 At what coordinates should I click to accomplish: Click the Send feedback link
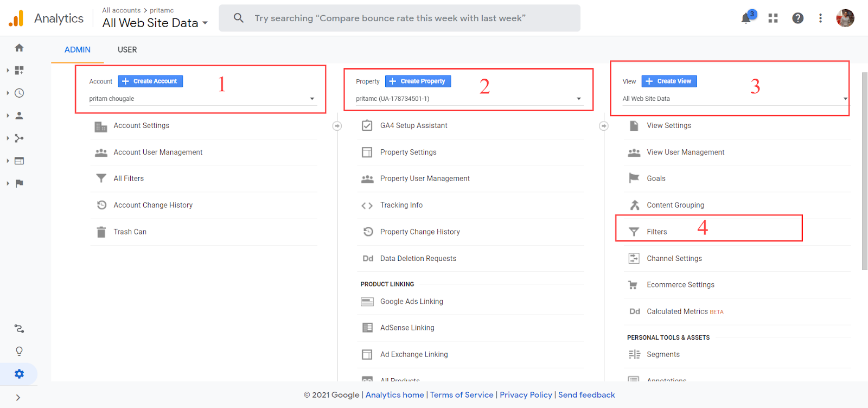pyautogui.click(x=586, y=395)
